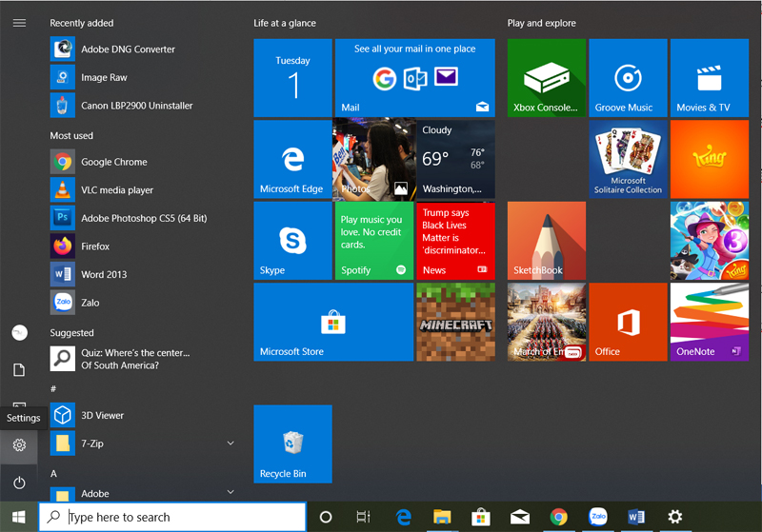
Task: Open Settings gear in Start sidebar
Action: coord(19,445)
